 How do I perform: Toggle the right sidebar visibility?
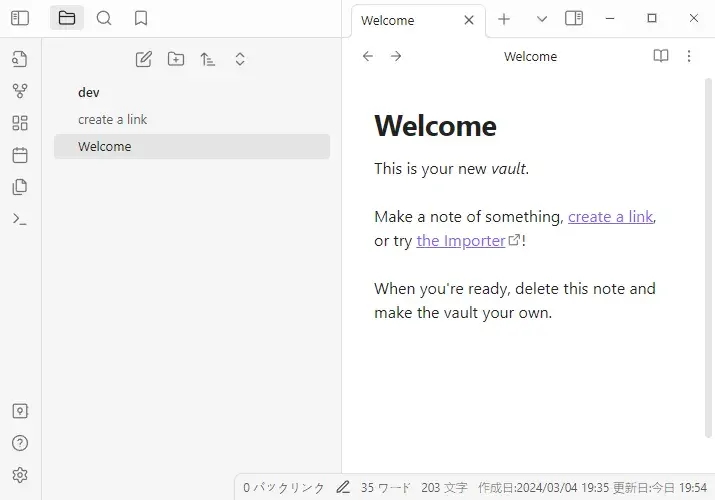coord(574,18)
